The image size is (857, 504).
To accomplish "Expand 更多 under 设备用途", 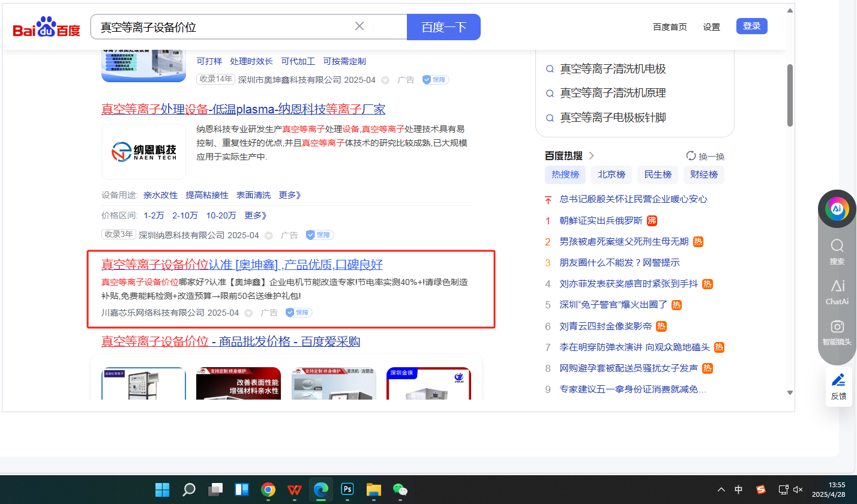I will [x=290, y=195].
